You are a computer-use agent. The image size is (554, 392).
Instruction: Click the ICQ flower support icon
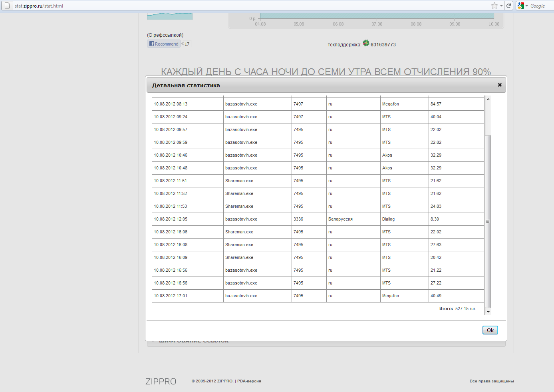(366, 43)
